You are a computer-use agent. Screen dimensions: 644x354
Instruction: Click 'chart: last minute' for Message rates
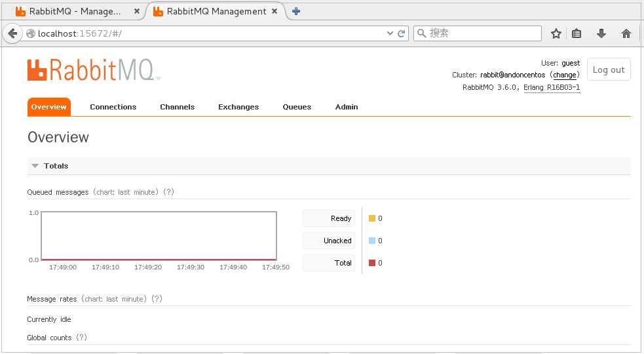(x=114, y=299)
